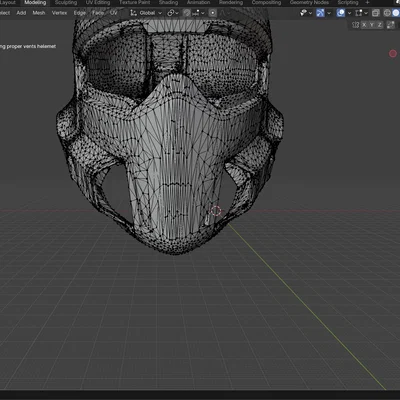The image size is (400, 400).
Task: Open the UV Editing workspace tab
Action: pos(98,3)
